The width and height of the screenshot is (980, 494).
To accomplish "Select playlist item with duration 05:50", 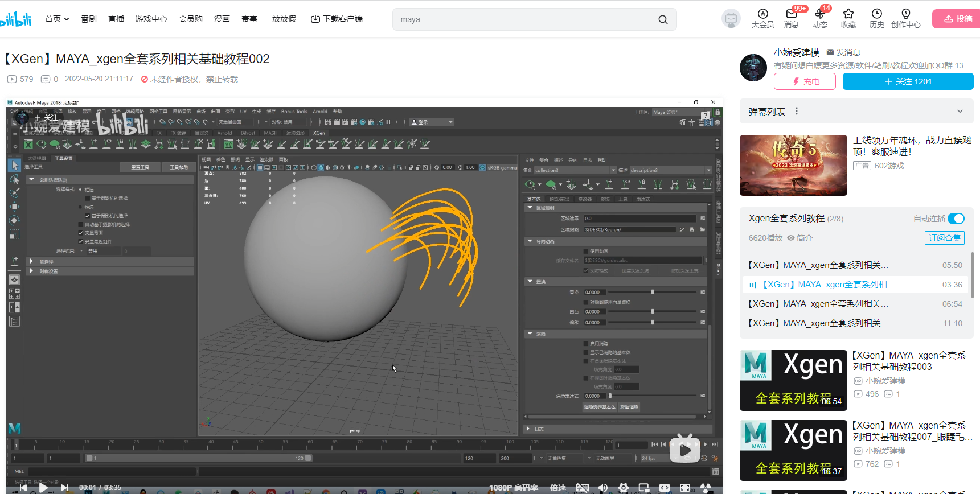I will click(x=855, y=265).
